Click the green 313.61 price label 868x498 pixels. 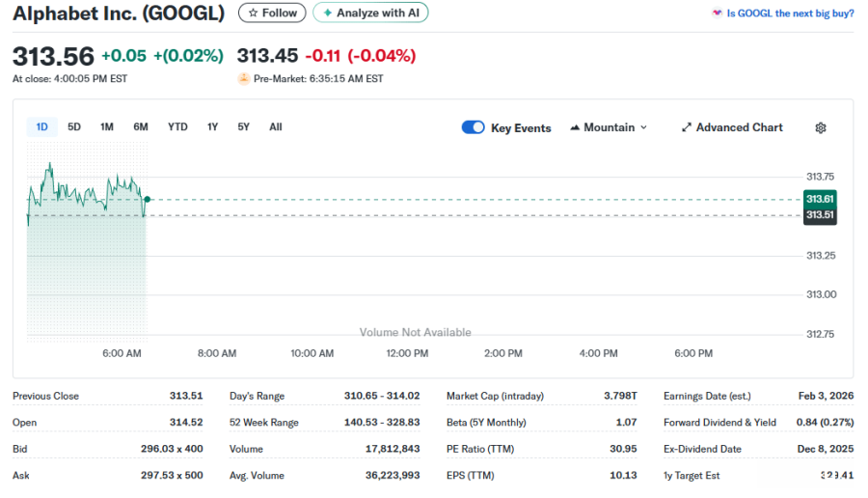tap(820, 199)
